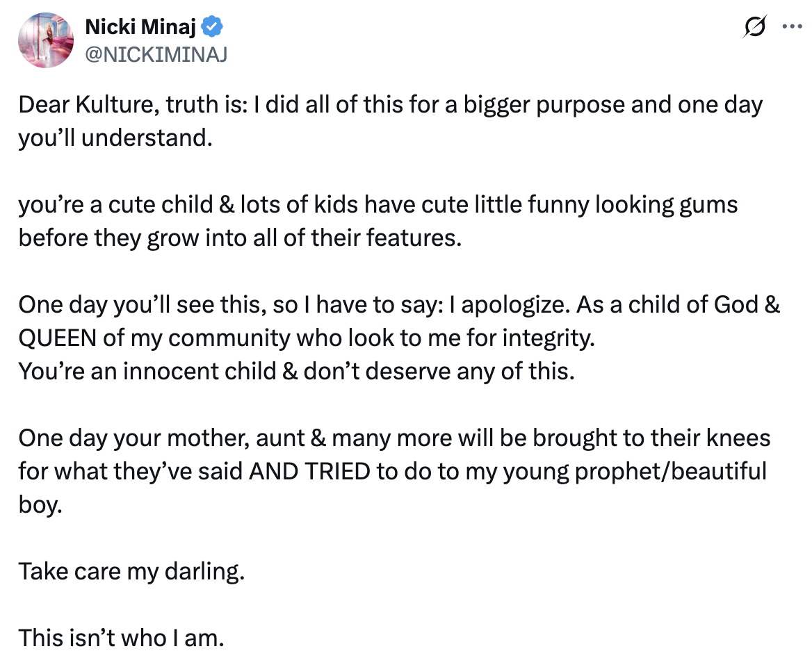Image resolution: width=812 pixels, height=667 pixels.
Task: Click the "This isn't who I am." line
Action: [121, 637]
